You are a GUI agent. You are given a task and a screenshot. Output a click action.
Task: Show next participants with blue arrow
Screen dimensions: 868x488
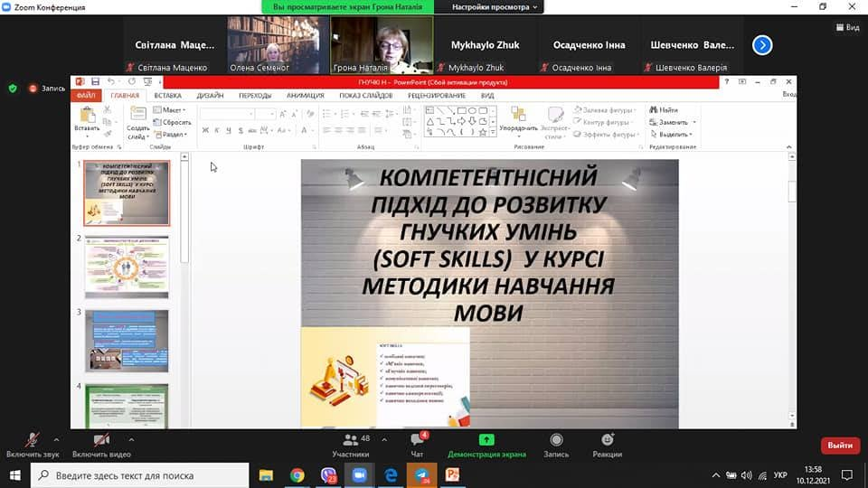762,44
